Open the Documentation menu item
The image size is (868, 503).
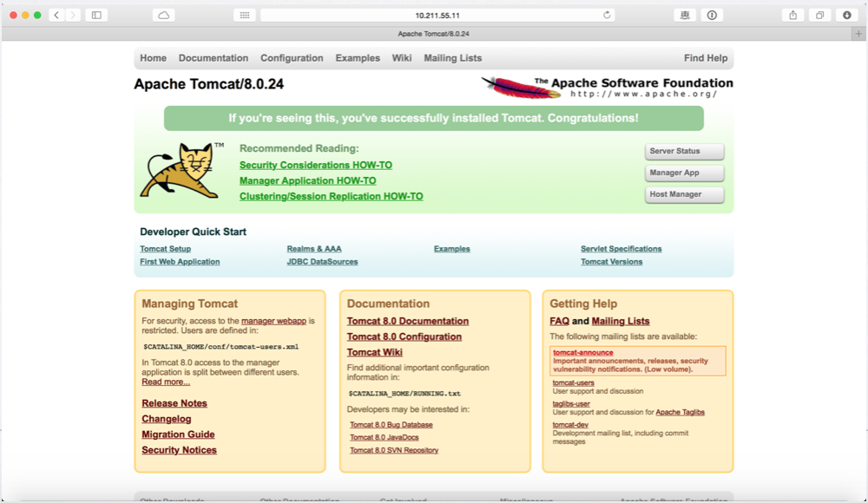[214, 58]
